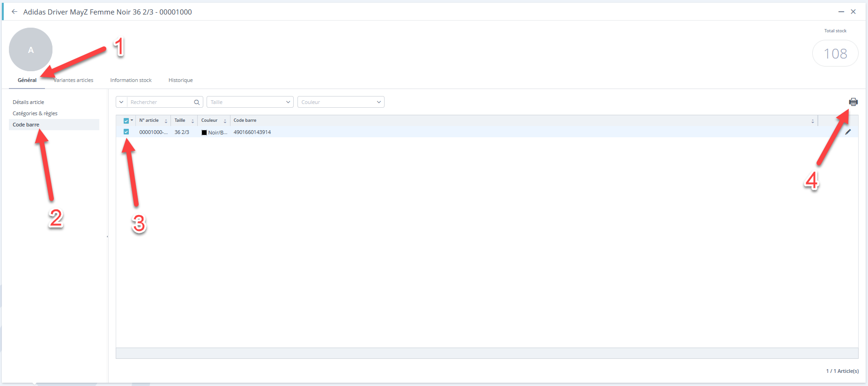Viewport: 868px width, 386px height.
Task: Click into the Rechercher search field
Action: pos(160,102)
